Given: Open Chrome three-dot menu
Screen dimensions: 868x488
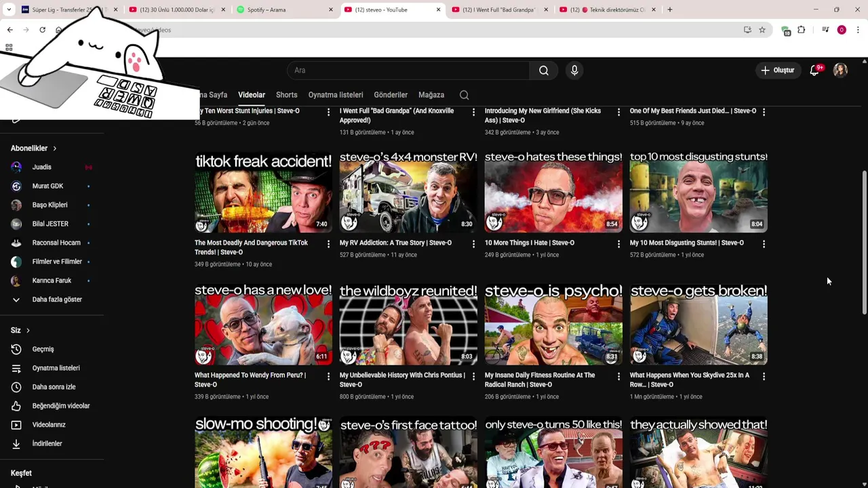Looking at the screenshot, I should click(x=858, y=30).
